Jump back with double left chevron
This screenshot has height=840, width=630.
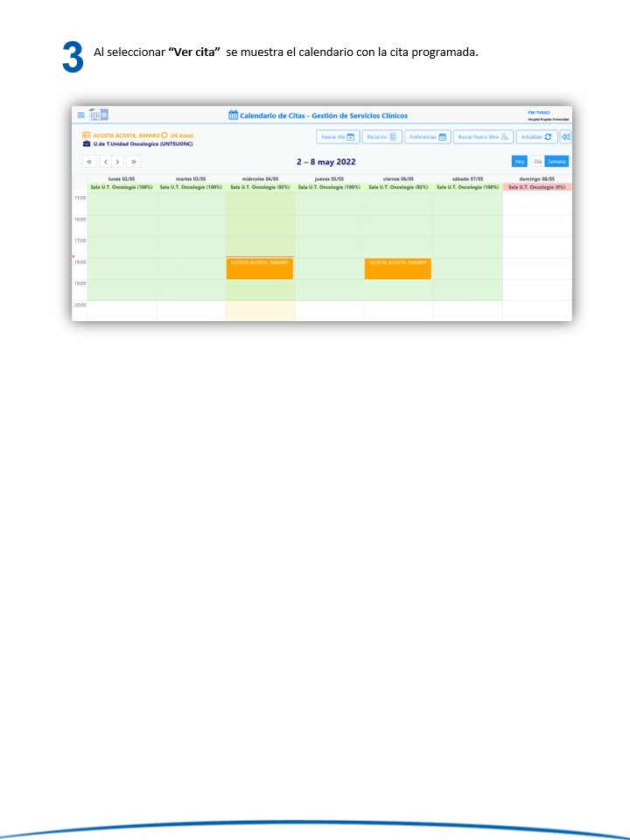[89, 162]
